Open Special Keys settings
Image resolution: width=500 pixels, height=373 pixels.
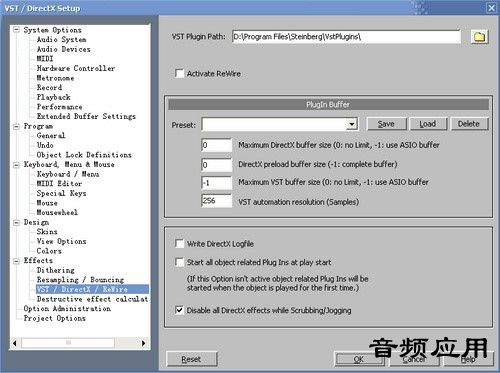click(x=61, y=193)
